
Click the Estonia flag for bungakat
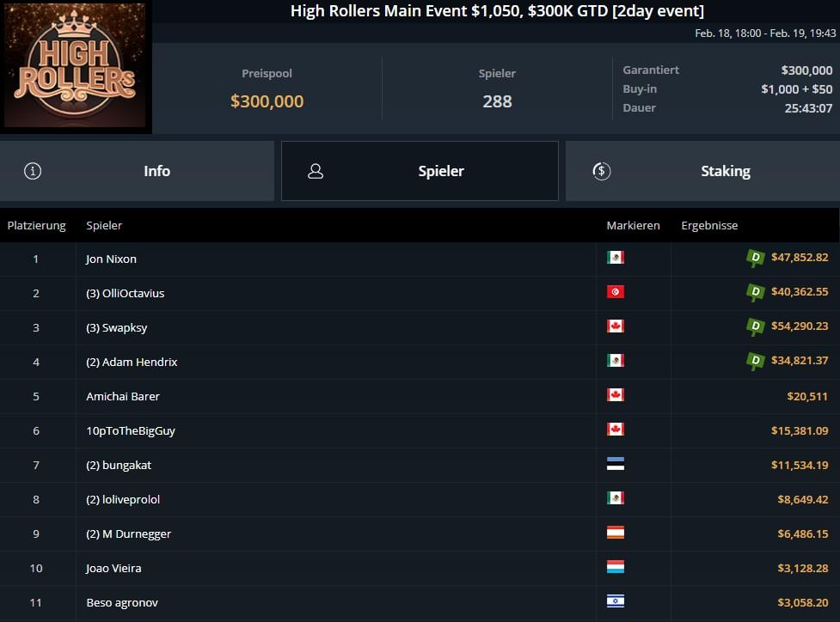pos(615,464)
